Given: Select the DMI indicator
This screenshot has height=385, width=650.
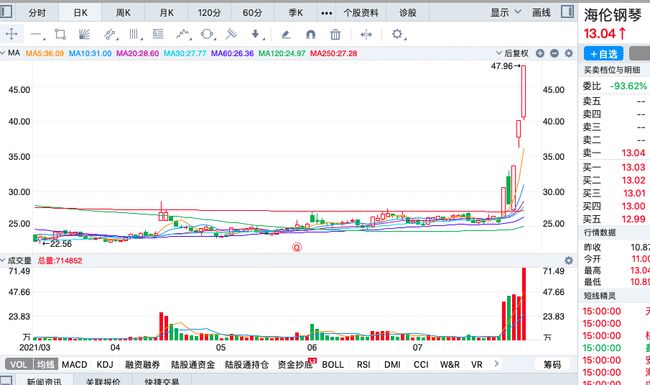Looking at the screenshot, I should (392, 365).
